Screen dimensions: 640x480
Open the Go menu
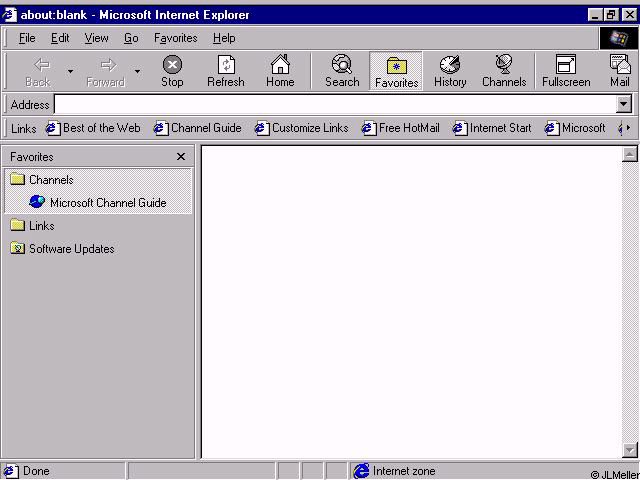(131, 38)
